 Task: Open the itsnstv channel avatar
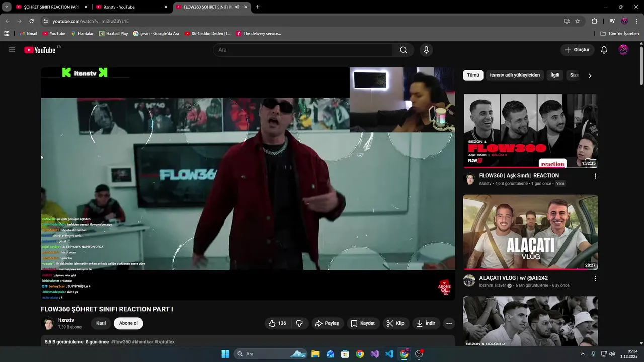tap(48, 324)
